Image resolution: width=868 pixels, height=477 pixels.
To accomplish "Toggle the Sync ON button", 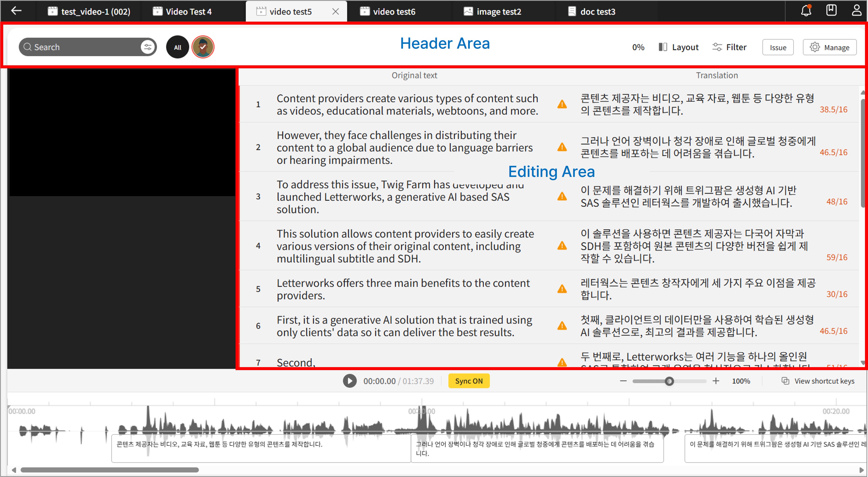I will 468,381.
